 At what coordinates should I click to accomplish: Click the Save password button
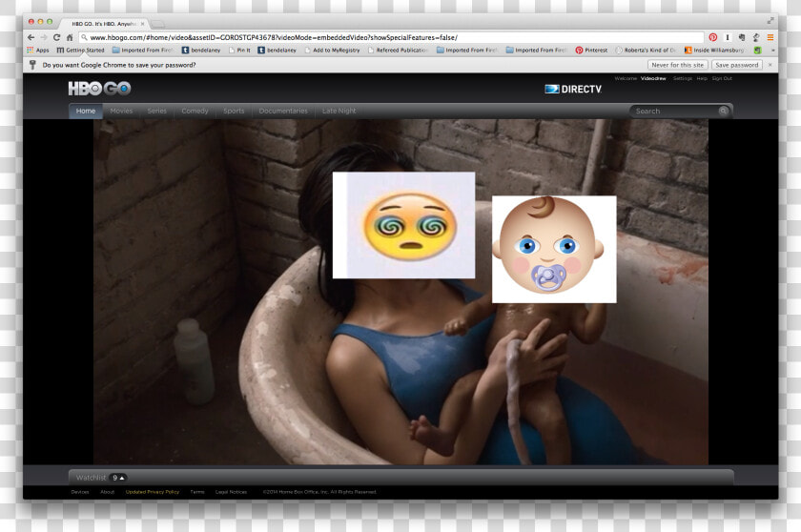736,65
